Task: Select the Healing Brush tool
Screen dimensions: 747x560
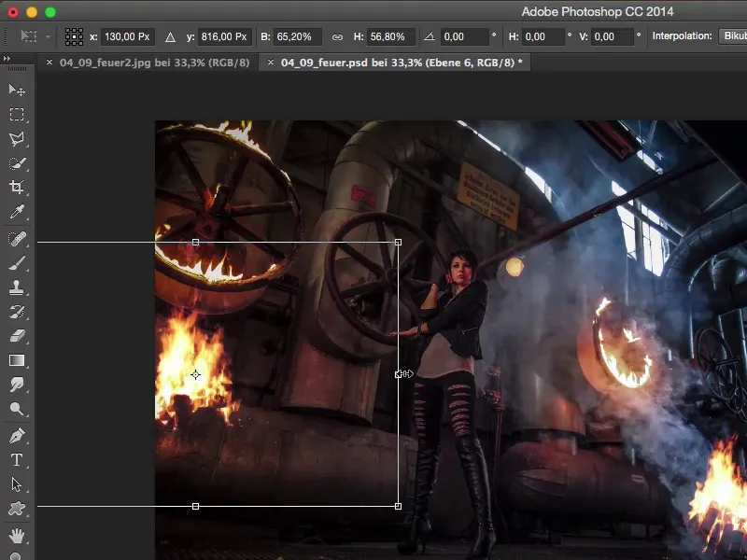Action: pos(17,238)
